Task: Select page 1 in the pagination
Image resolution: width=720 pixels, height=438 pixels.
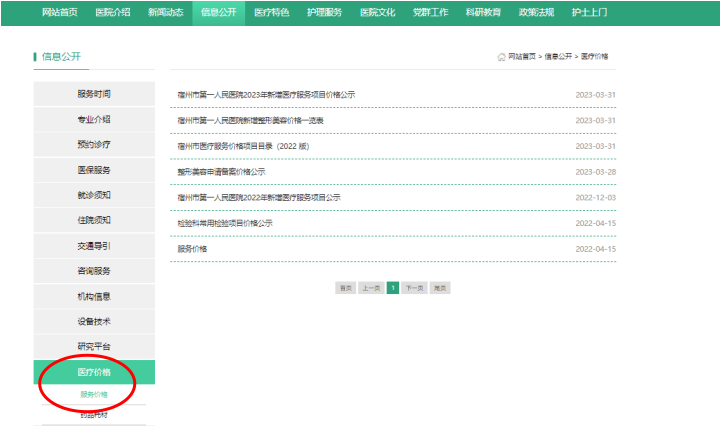Action: tap(393, 287)
